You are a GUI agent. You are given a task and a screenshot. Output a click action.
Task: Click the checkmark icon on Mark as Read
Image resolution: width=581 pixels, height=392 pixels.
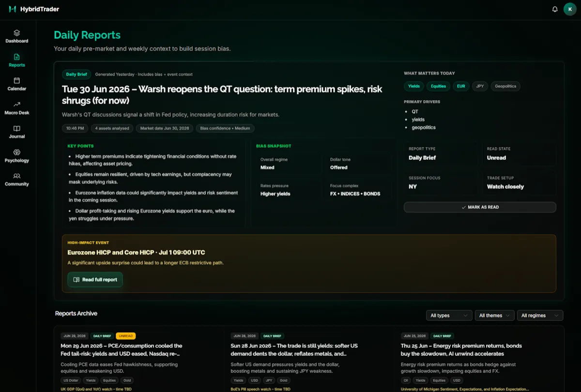[x=464, y=207]
